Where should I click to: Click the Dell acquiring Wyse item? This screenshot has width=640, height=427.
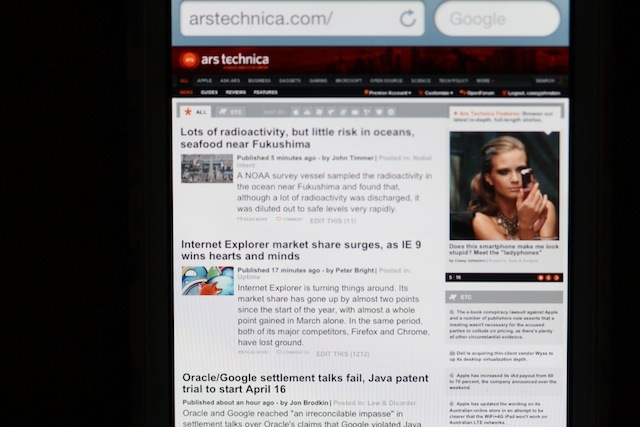[502, 356]
